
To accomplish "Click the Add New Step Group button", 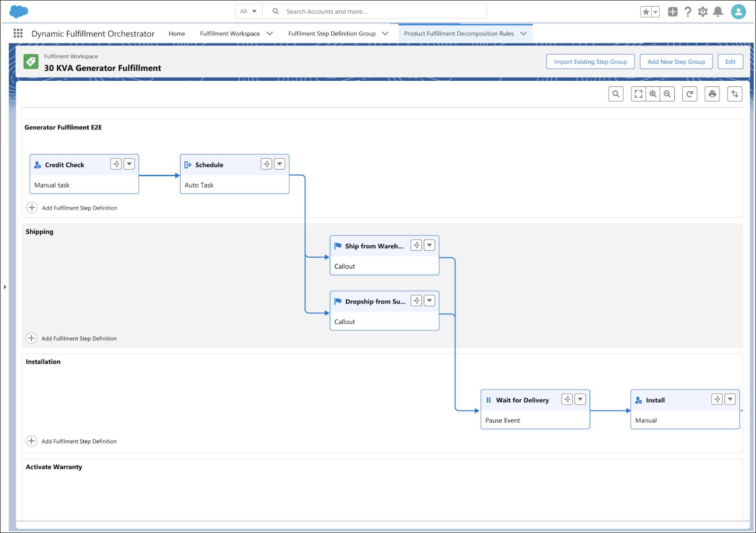I will (676, 61).
